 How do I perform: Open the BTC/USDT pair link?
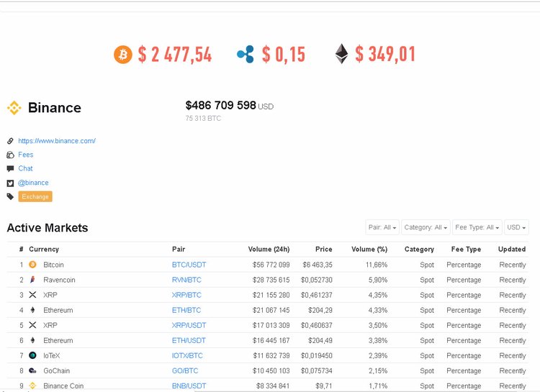(189, 265)
